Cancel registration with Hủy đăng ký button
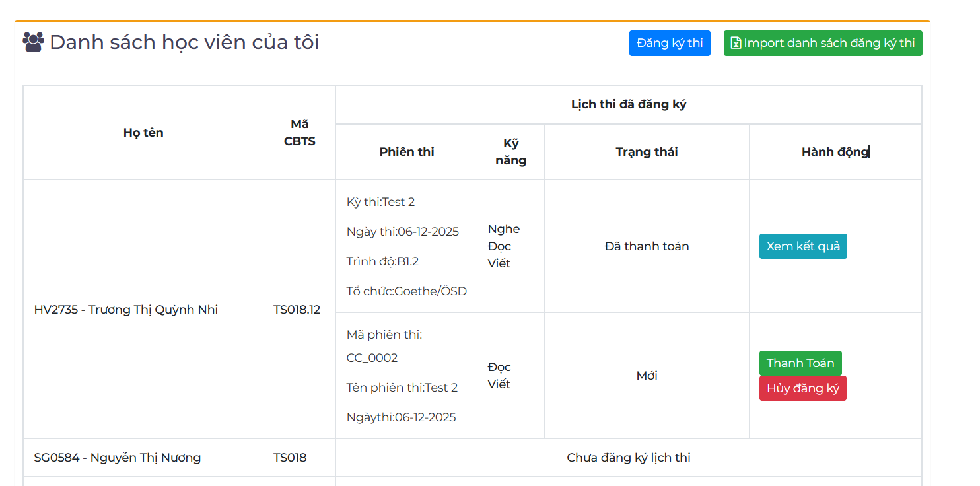Screen dimensions: 980x486 tap(802, 388)
